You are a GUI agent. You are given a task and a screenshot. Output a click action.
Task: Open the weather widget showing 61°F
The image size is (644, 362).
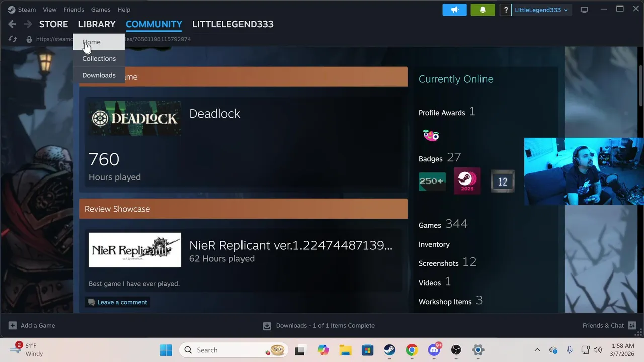[x=28, y=350]
